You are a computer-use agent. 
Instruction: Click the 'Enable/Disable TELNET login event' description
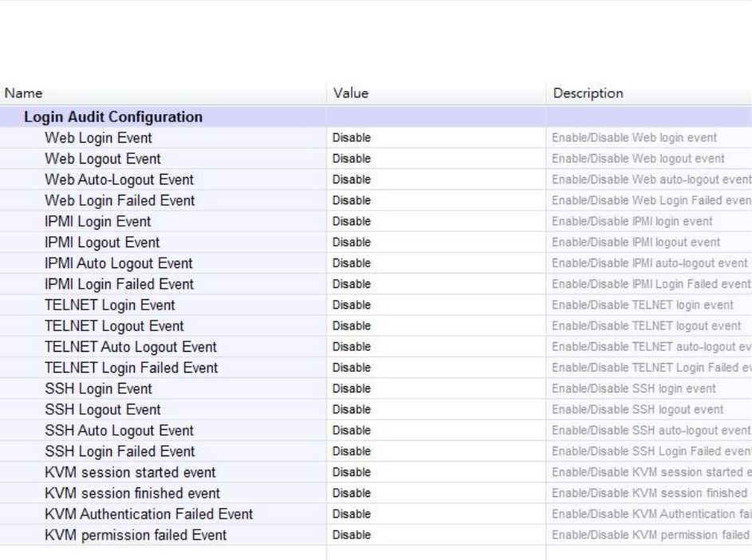tap(643, 306)
